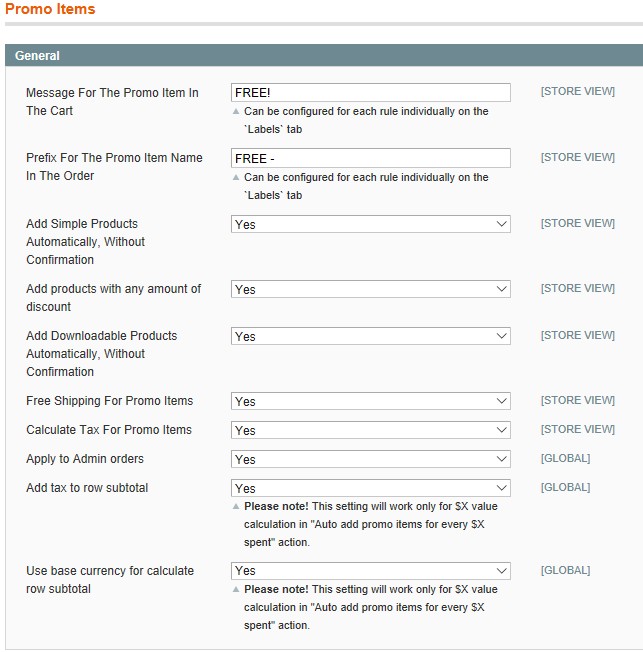
Task: Open the Add Simple Products Automatically dropdown
Action: pyautogui.click(x=370, y=224)
